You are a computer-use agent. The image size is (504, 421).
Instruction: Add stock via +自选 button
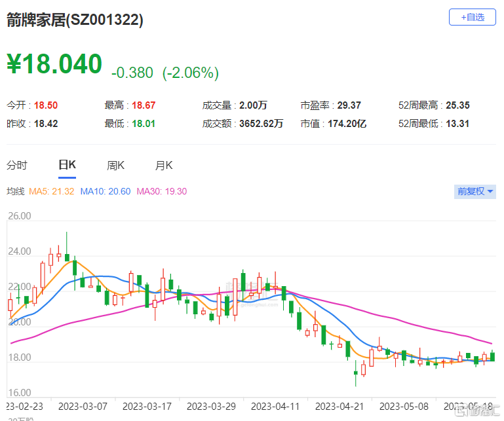tap(472, 17)
